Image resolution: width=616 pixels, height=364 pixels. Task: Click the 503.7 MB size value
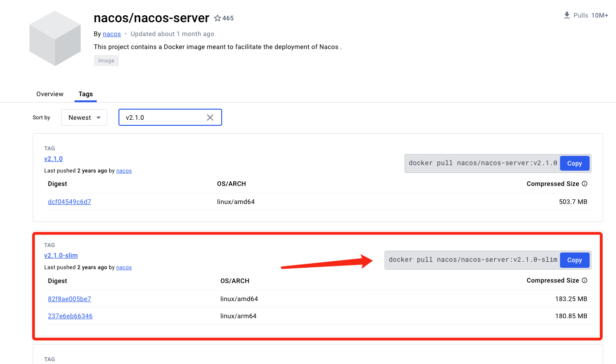pyautogui.click(x=573, y=202)
